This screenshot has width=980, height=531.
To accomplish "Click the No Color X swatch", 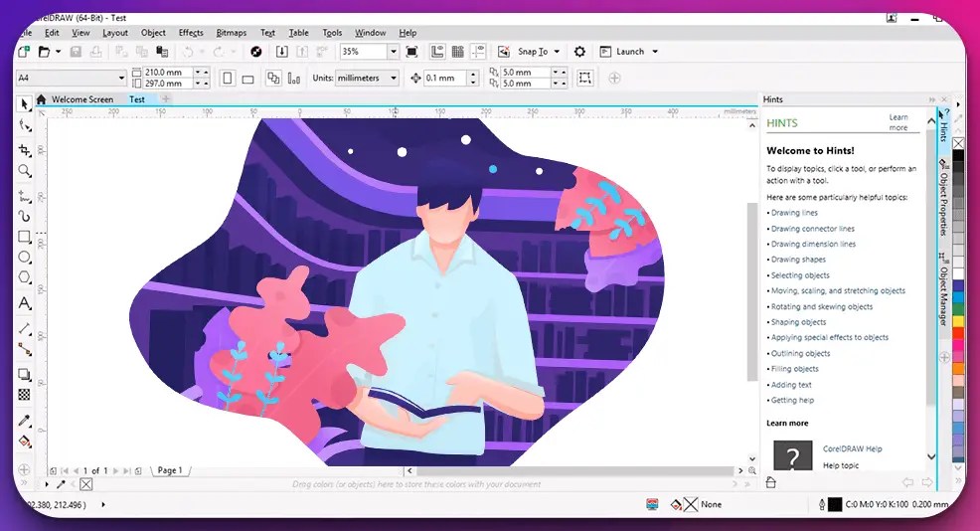I will (957, 143).
